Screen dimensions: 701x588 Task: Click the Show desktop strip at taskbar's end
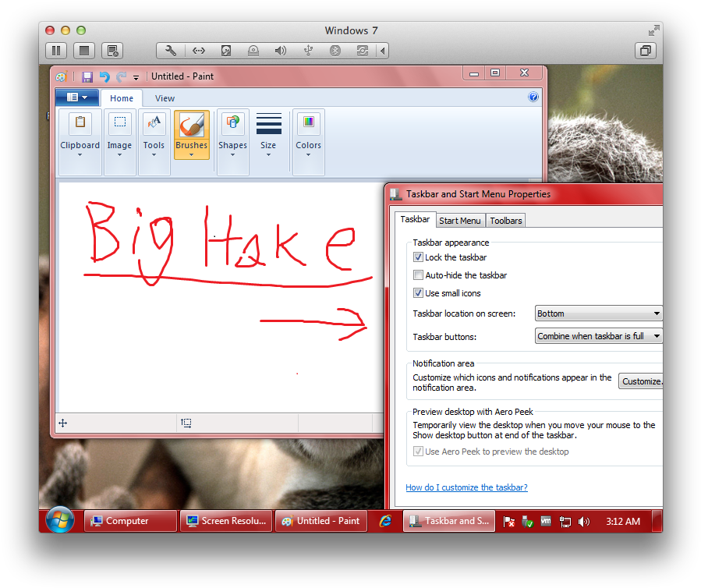(x=657, y=521)
